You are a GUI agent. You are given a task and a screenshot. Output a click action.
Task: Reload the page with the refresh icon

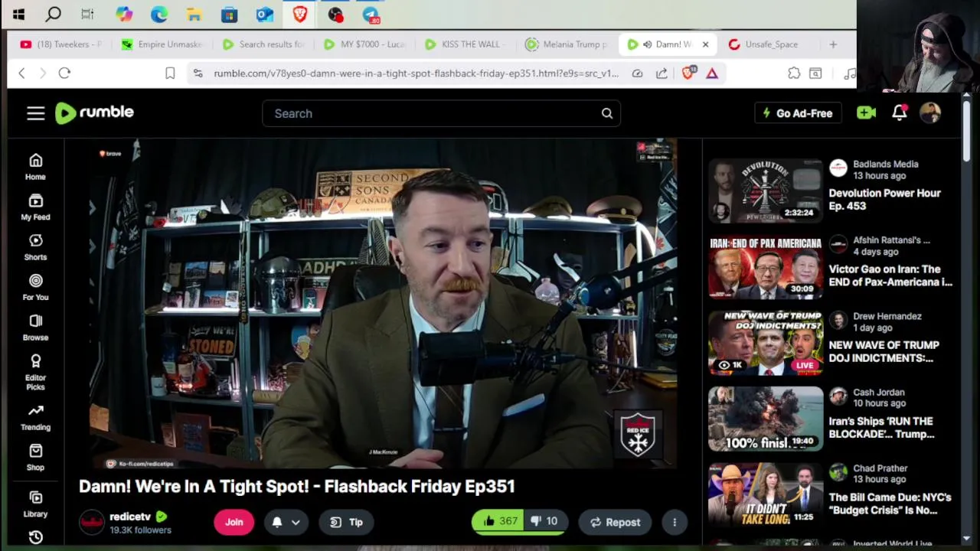point(64,73)
